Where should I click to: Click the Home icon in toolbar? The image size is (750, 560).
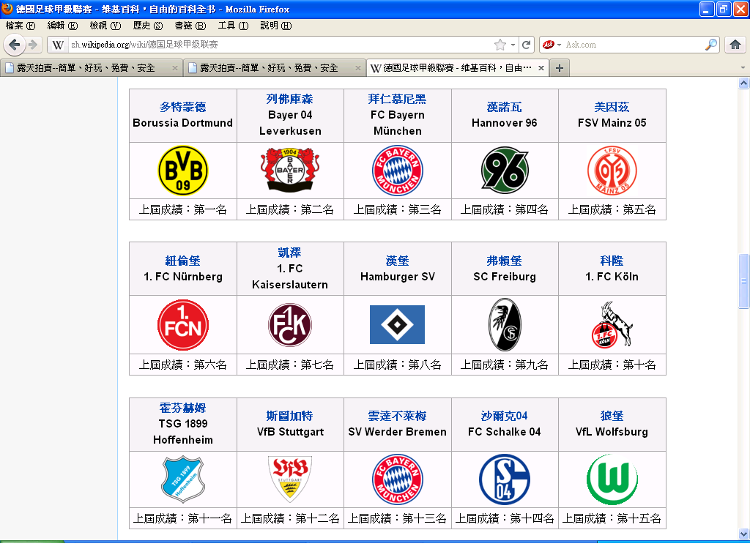click(x=735, y=45)
